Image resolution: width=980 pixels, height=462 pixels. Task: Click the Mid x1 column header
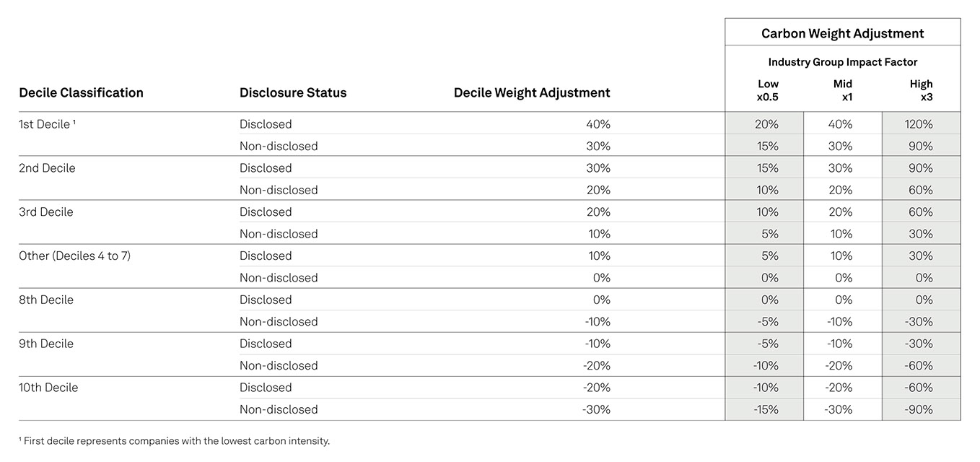tap(842, 90)
